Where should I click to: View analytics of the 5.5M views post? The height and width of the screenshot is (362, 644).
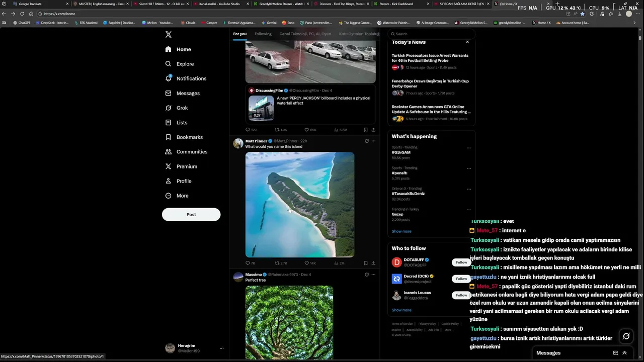(x=340, y=130)
